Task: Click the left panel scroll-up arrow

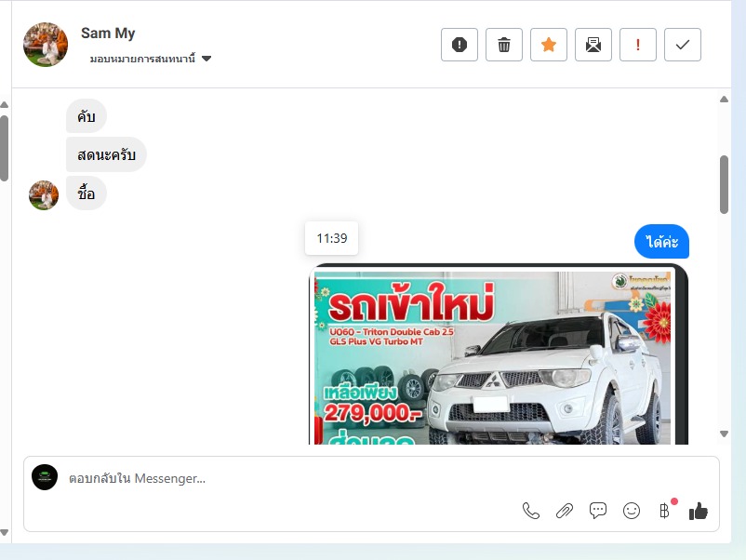Action: click(4, 104)
